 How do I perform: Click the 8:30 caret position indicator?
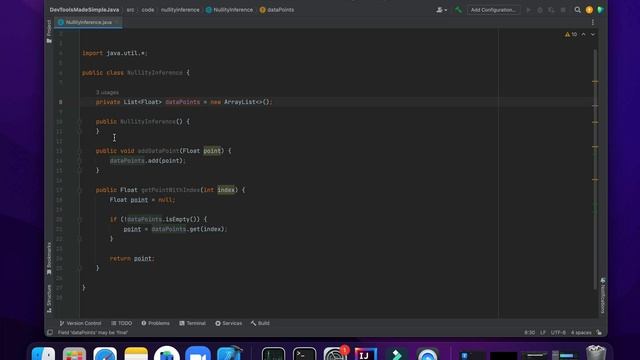529,333
